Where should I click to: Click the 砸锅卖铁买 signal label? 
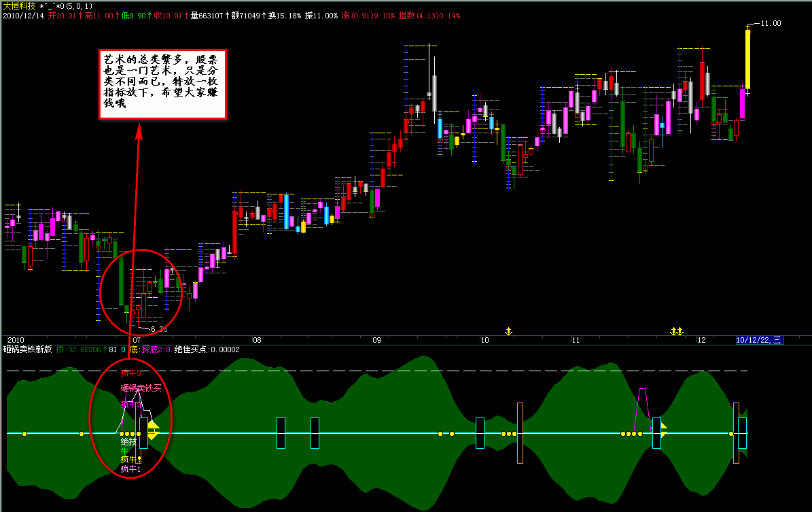[141, 388]
